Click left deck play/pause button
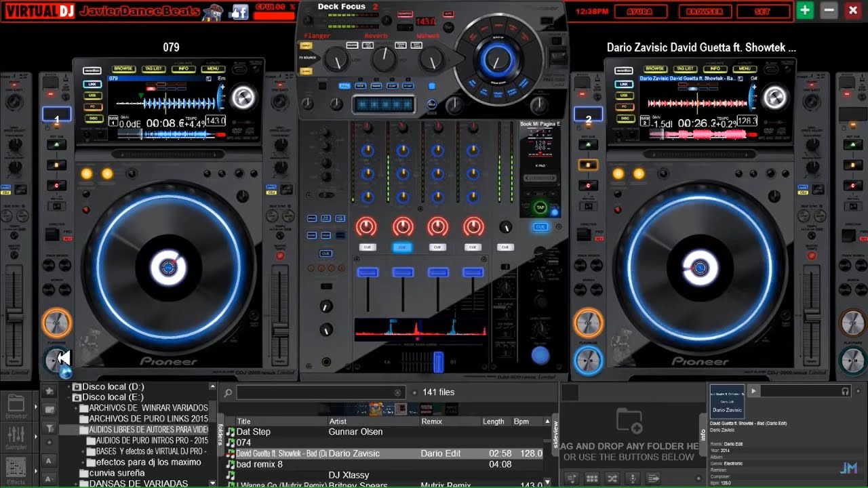The image size is (868, 488). 56,361
